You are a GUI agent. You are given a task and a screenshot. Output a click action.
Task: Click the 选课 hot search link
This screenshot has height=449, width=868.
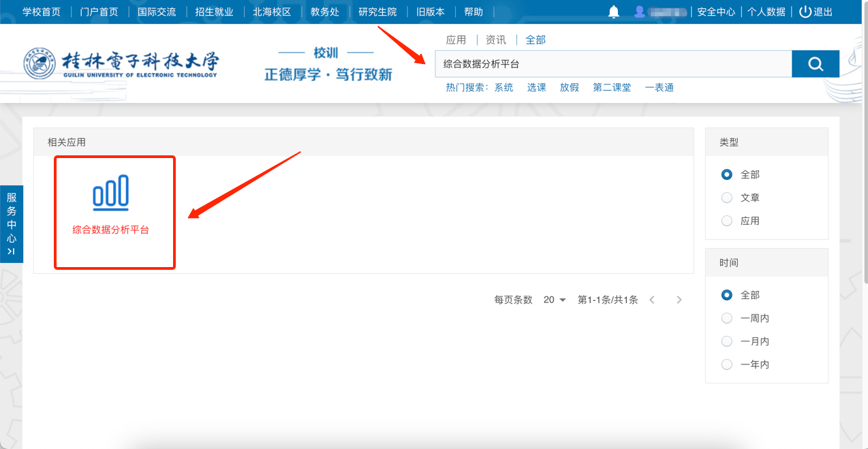pos(537,87)
